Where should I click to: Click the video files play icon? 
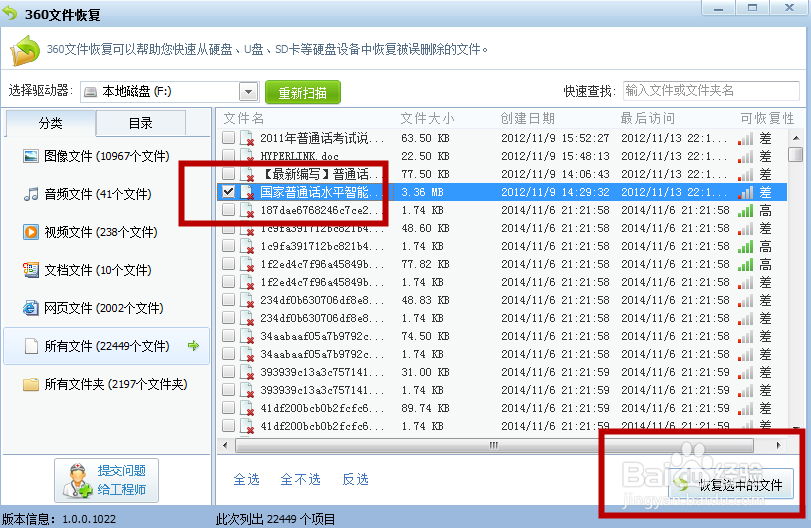point(31,232)
